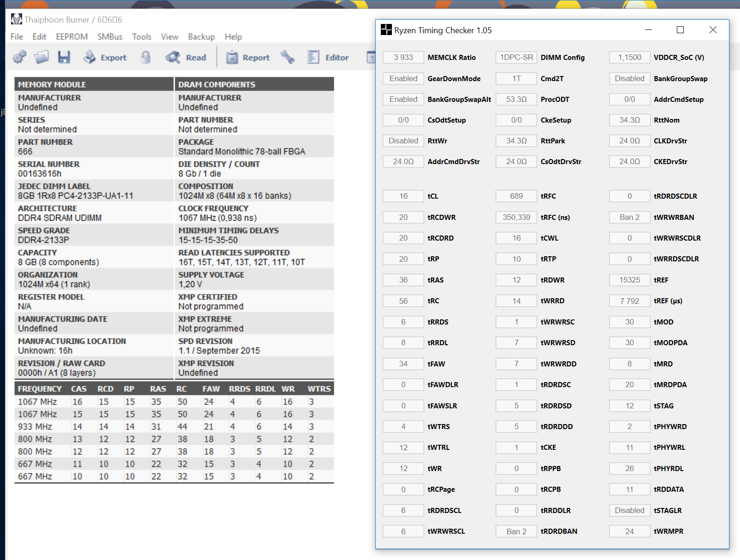740x560 pixels.
Task: Click the Ryzen Timing Checker title bar icon
Action: tap(386, 30)
